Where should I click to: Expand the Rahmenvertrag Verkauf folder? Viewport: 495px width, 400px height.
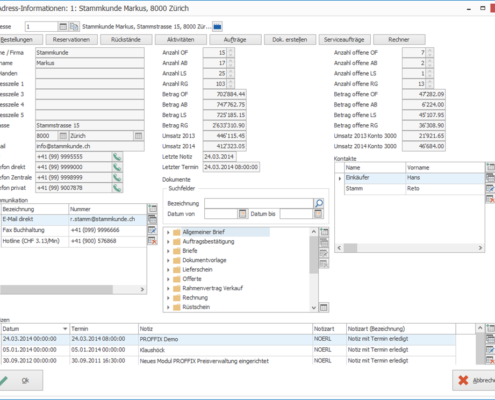168,288
